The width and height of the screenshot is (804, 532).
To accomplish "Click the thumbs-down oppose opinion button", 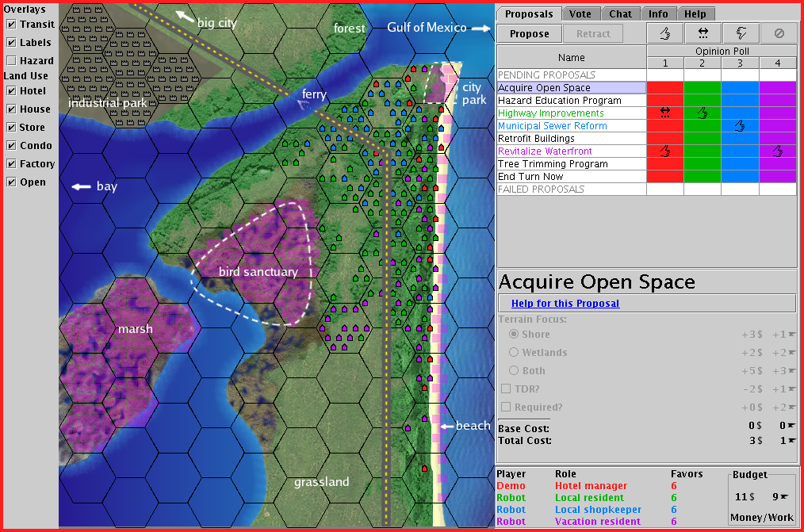I will point(741,33).
